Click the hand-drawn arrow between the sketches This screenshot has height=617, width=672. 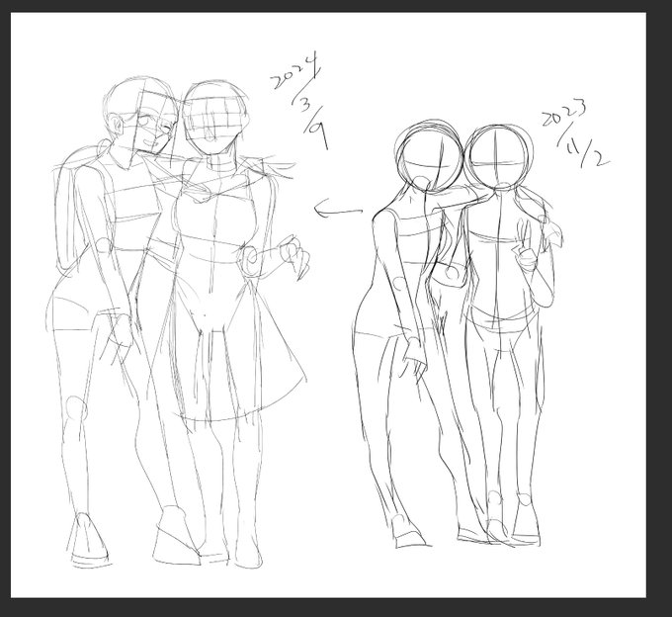pyautogui.click(x=339, y=210)
